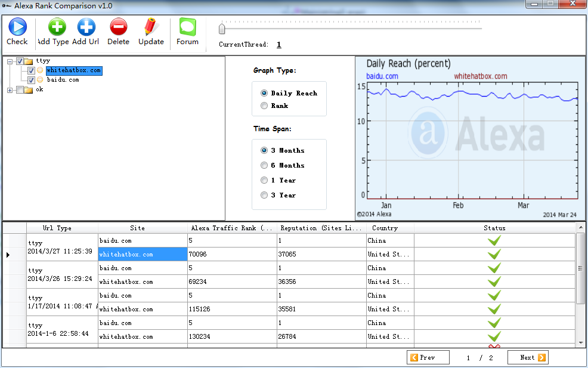Expand the ok tree node
Screen dimensions: 588x368
[x=10, y=90]
